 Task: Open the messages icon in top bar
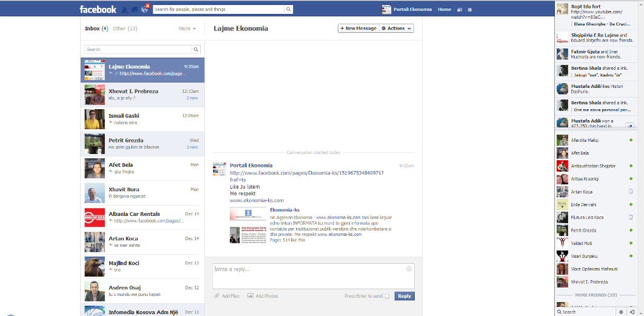(x=134, y=10)
